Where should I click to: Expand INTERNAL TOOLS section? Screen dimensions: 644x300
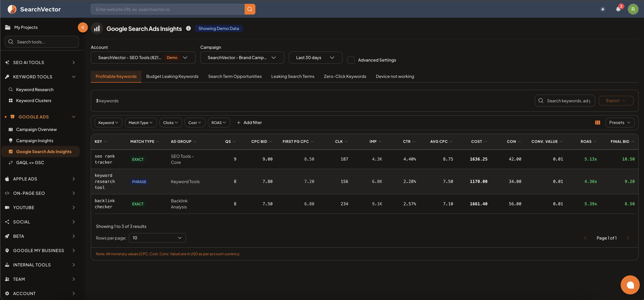[40, 265]
